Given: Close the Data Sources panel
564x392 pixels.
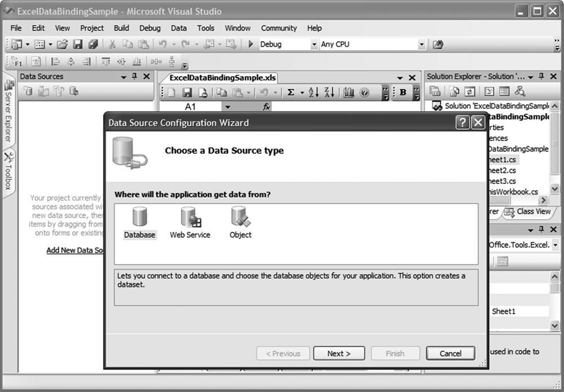Looking at the screenshot, I should (147, 77).
